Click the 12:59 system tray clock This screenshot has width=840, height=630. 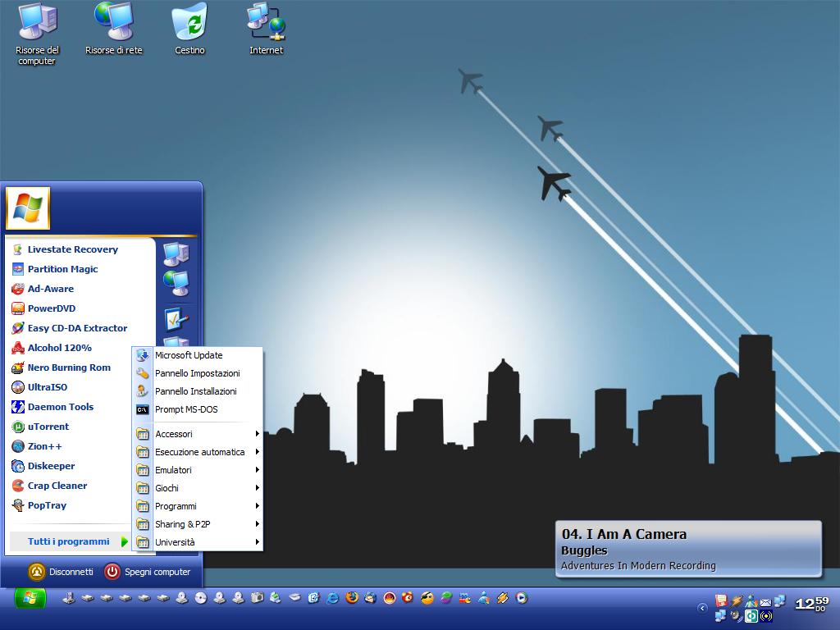click(x=812, y=605)
